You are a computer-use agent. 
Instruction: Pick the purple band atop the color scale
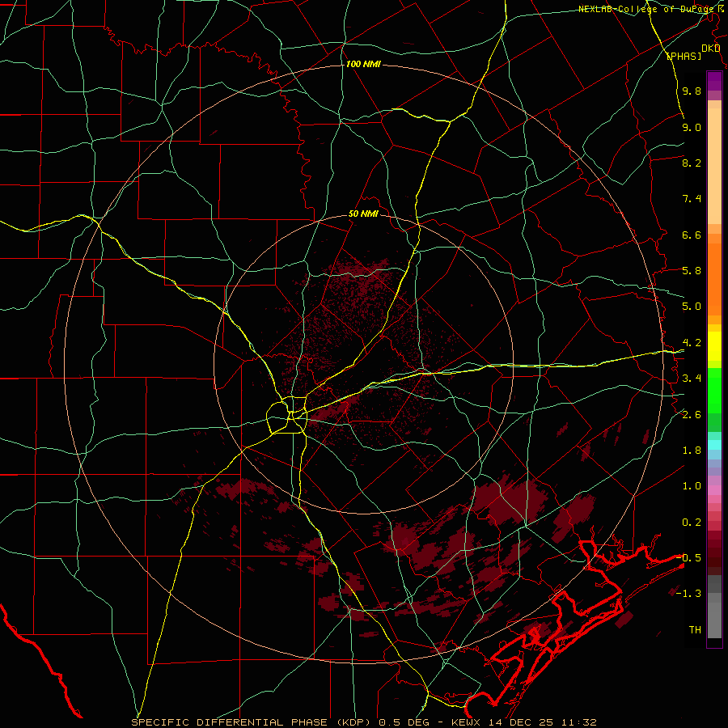click(714, 81)
